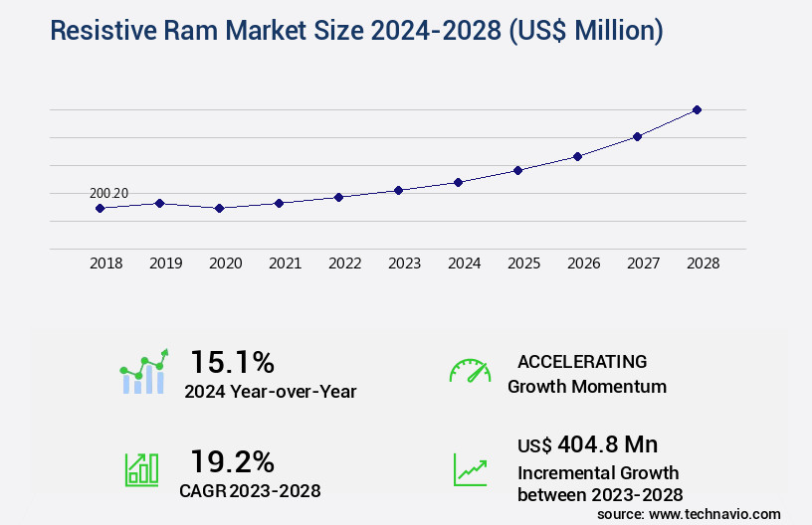812x525 pixels.
Task: Select the 2018 data point on the line
Action: pyautogui.click(x=100, y=208)
